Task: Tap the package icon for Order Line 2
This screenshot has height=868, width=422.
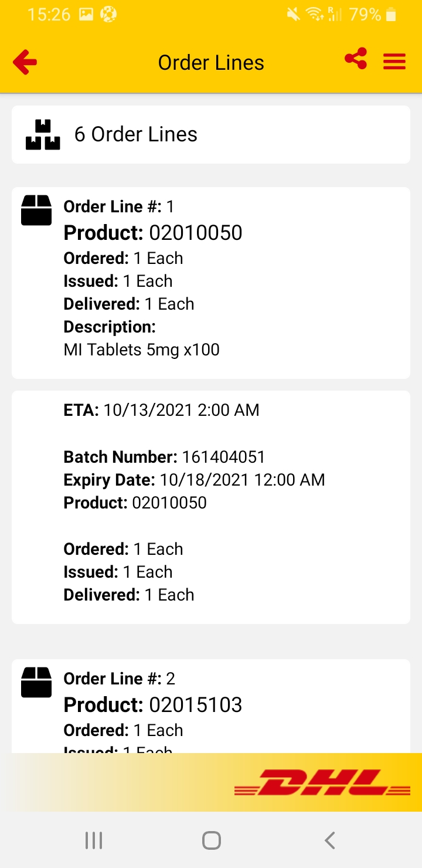Action: point(36,682)
